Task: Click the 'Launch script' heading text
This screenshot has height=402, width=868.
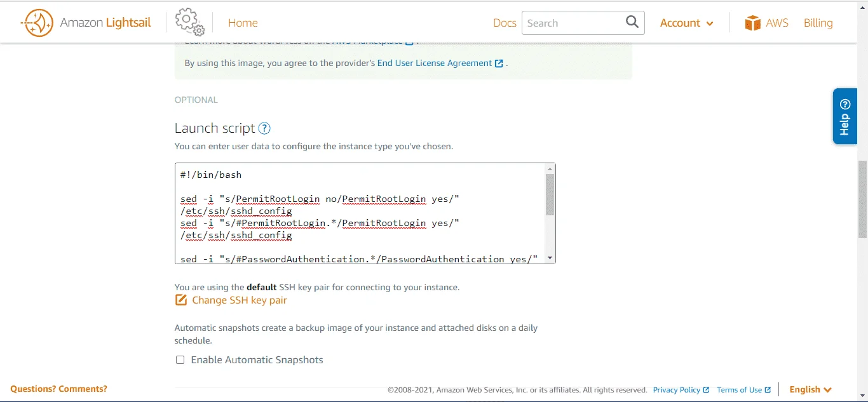Action: point(215,128)
